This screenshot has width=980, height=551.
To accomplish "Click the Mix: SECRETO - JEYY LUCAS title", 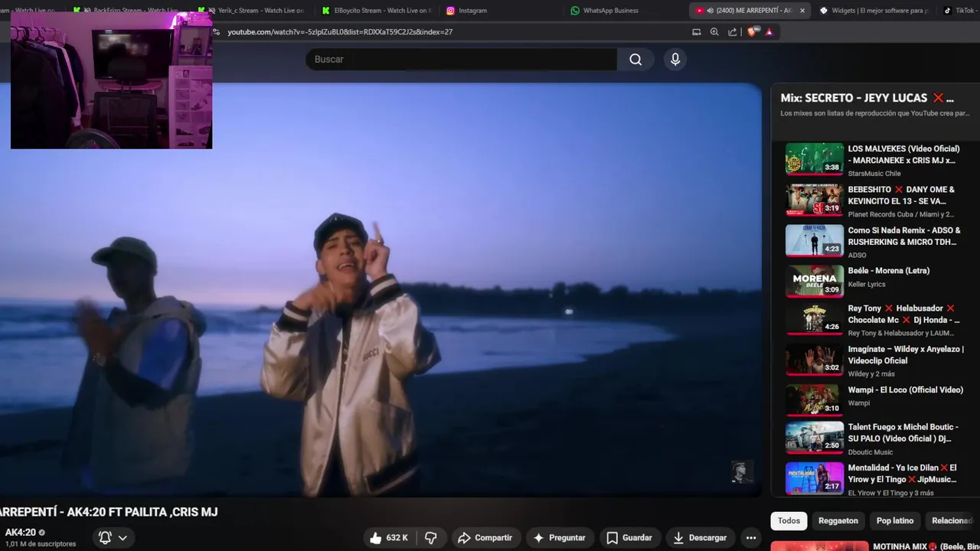I will pos(867,98).
